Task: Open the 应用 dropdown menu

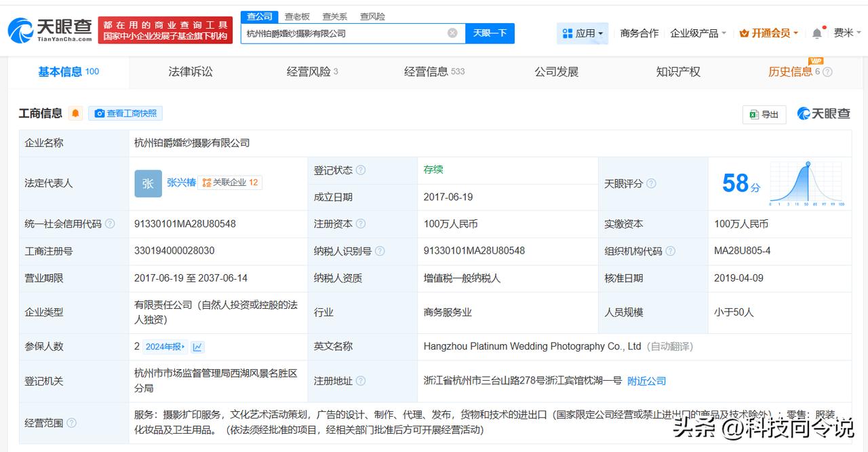Action: (583, 33)
